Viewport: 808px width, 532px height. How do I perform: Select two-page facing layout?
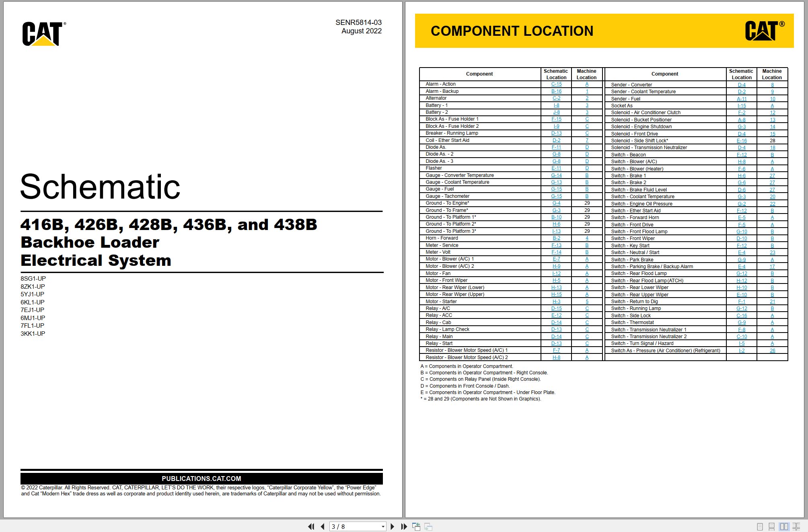point(784,526)
